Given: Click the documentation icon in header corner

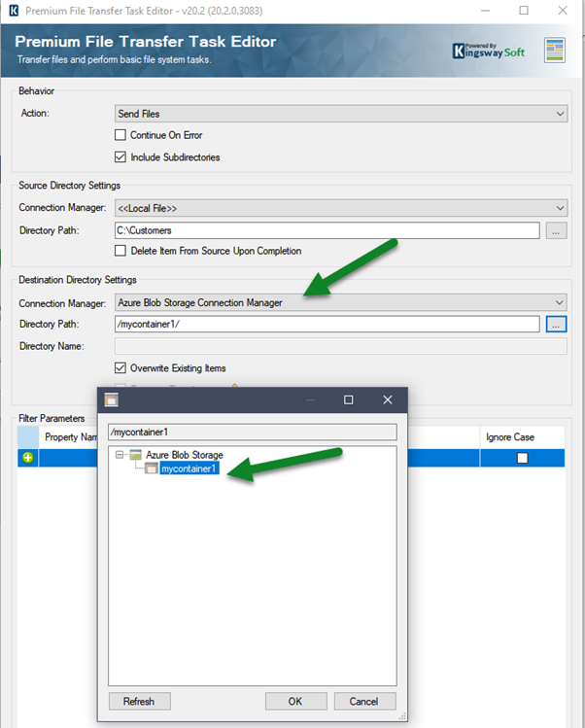Looking at the screenshot, I should pyautogui.click(x=555, y=51).
